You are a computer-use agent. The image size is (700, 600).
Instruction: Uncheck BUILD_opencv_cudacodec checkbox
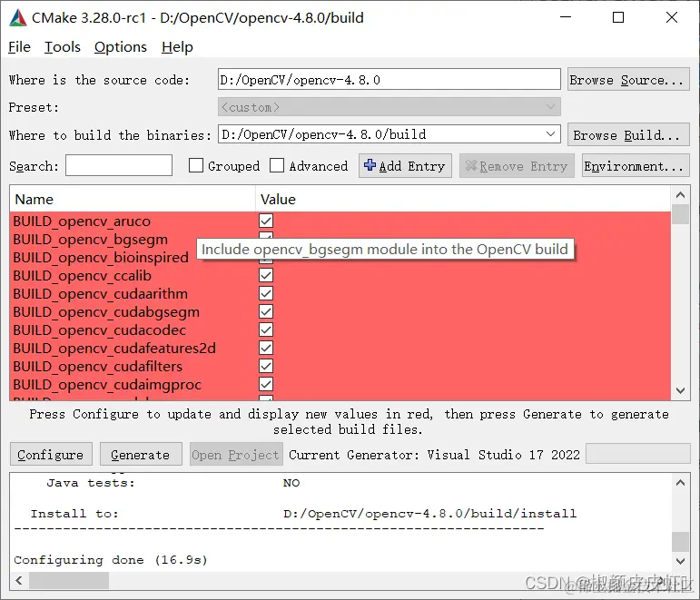tap(266, 330)
